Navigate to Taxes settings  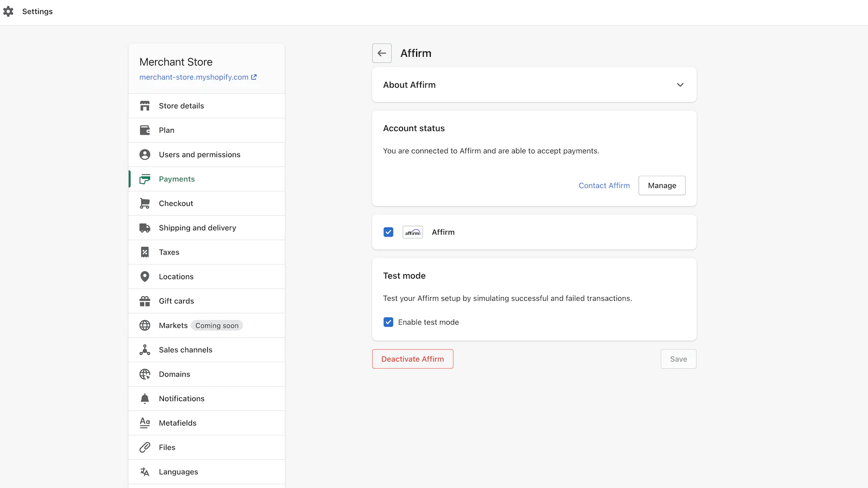(x=207, y=252)
